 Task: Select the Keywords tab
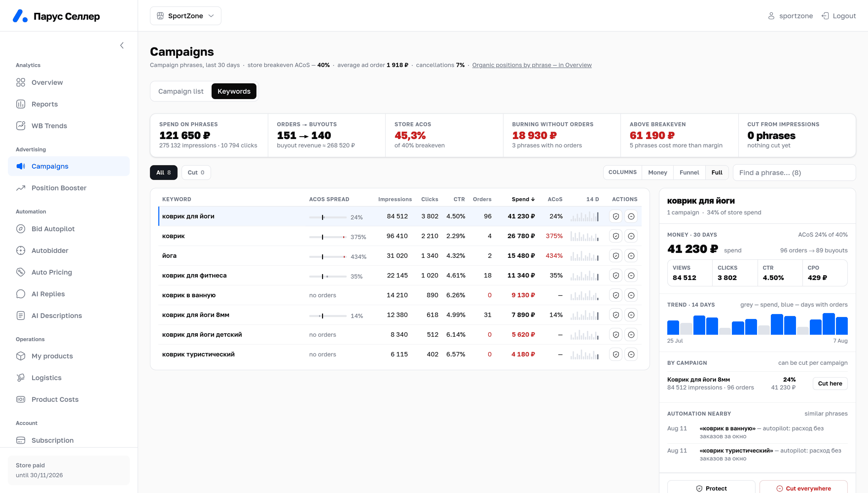point(234,91)
